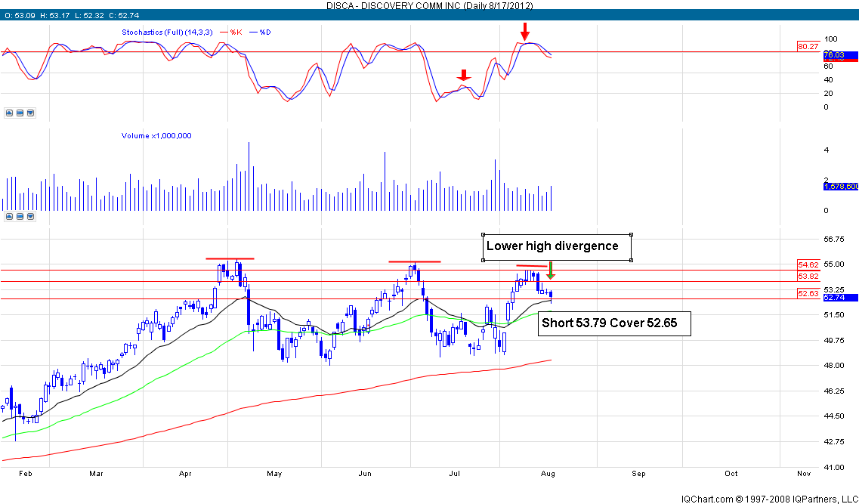Image resolution: width=859 pixels, height=504 pixels.
Task: Click the 80.27 stochastic level label
Action: [x=808, y=47]
